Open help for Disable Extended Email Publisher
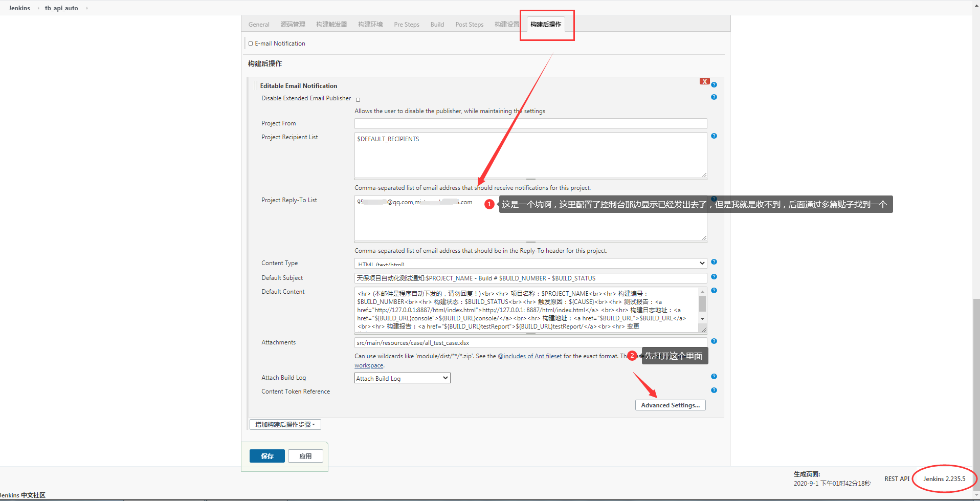Image resolution: width=980 pixels, height=501 pixels. (714, 97)
